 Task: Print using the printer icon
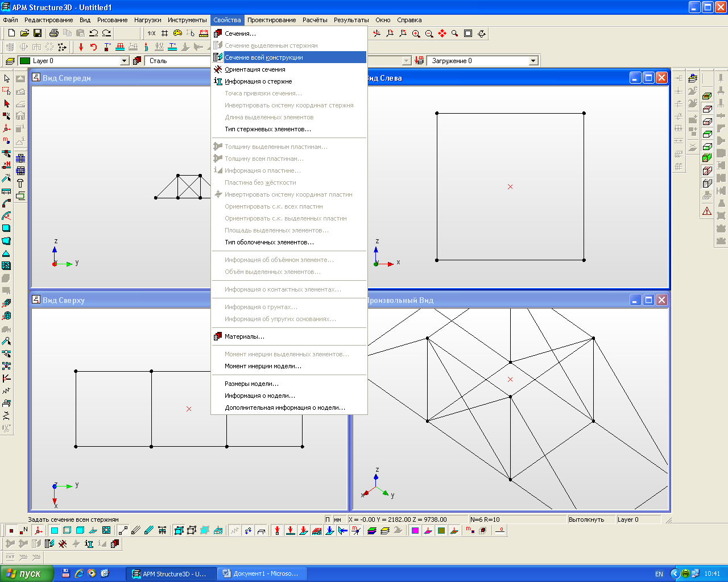click(54, 34)
